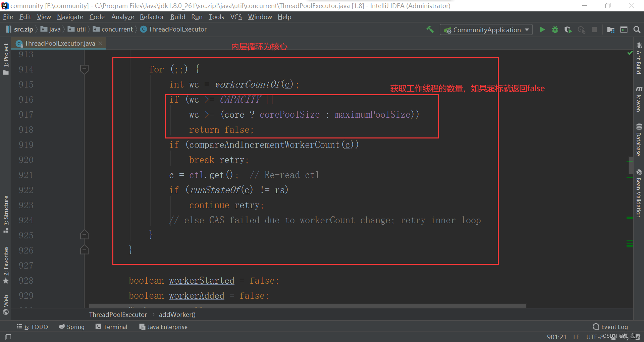The height and width of the screenshot is (342, 644).
Task: Open the TODO tool window
Action: coord(33,327)
